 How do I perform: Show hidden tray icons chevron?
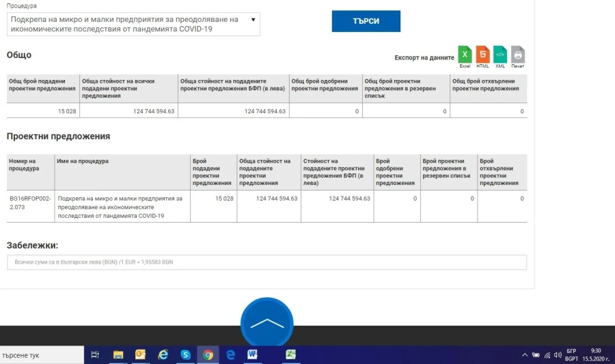(524, 355)
